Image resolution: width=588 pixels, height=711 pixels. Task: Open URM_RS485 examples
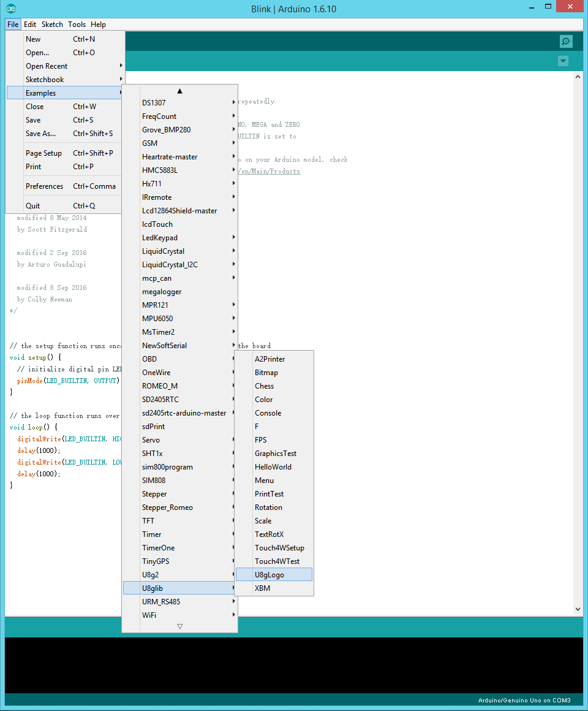click(180, 602)
